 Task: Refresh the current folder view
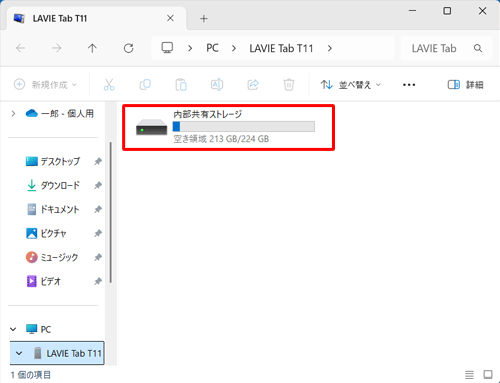tap(128, 48)
